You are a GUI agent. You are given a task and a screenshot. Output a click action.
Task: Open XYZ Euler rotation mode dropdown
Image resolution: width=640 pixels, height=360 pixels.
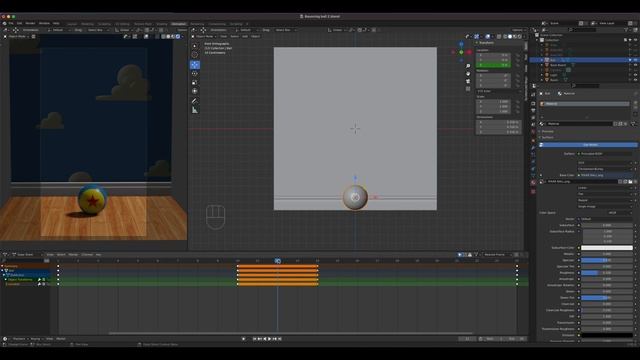[x=498, y=91]
